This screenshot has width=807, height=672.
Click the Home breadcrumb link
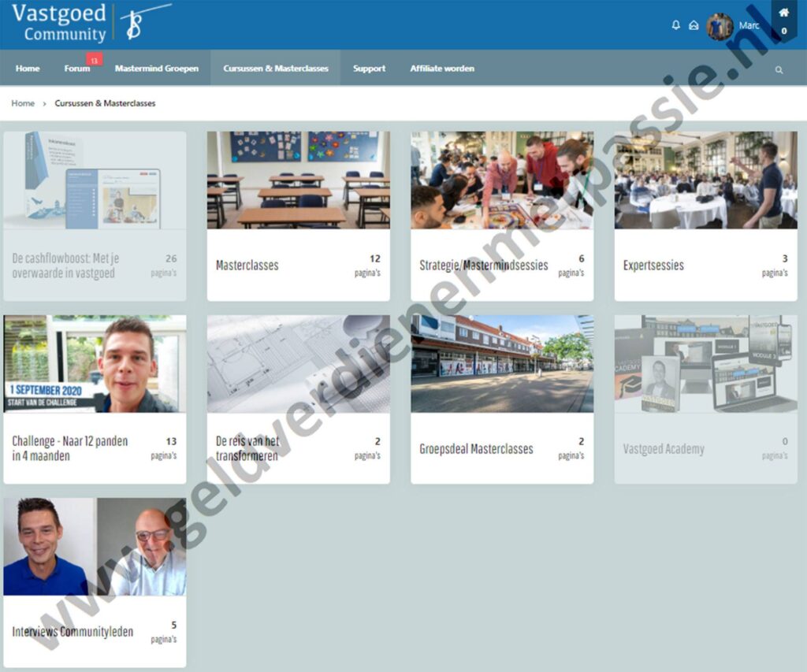pos(23,103)
